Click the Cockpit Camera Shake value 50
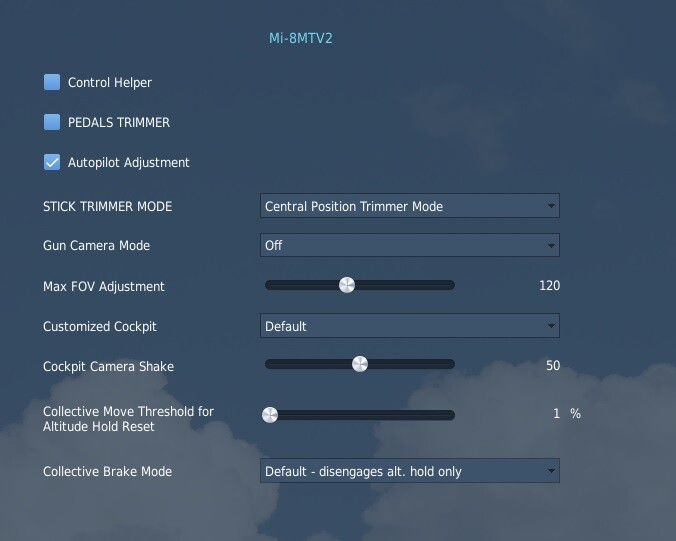The height and width of the screenshot is (541, 676). coord(553,366)
